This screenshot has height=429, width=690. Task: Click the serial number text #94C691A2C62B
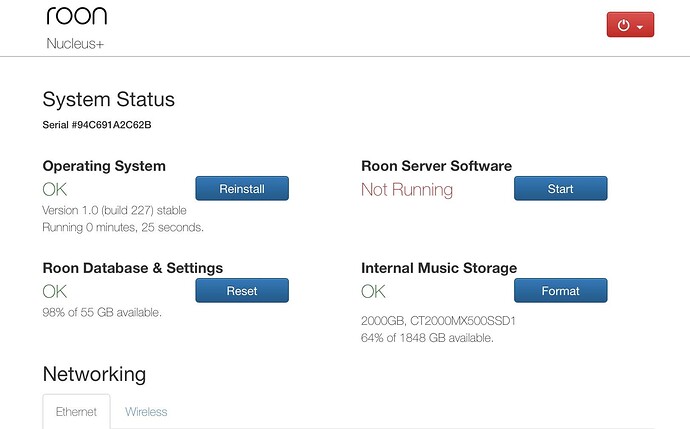[111, 125]
